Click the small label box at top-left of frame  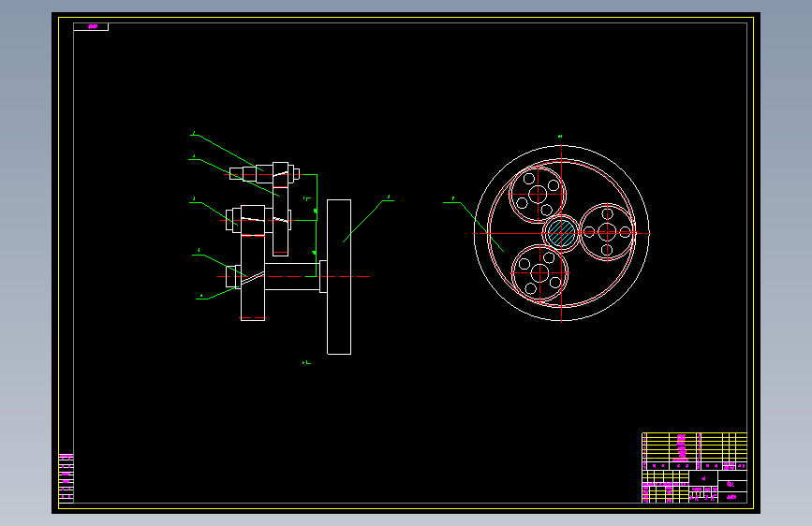click(x=91, y=26)
